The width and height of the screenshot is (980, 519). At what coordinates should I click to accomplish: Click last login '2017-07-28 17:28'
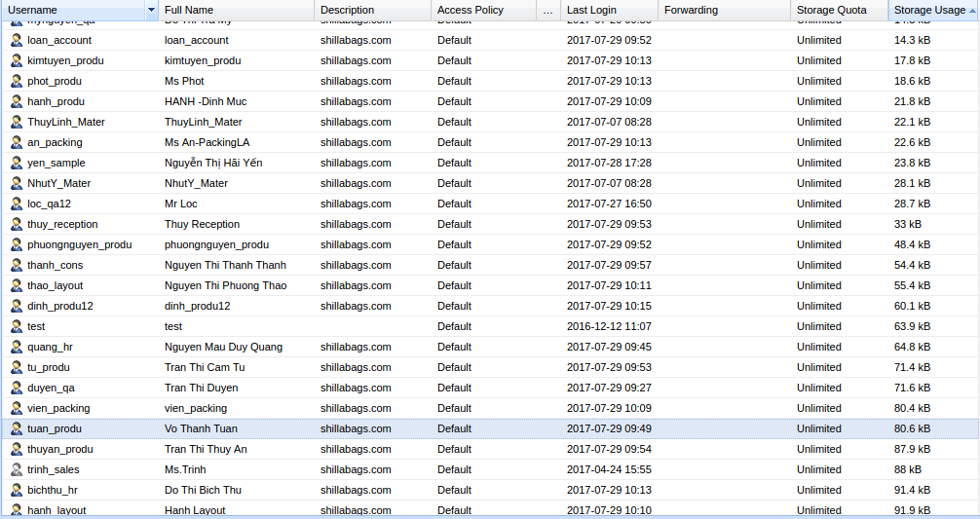pyautogui.click(x=609, y=163)
